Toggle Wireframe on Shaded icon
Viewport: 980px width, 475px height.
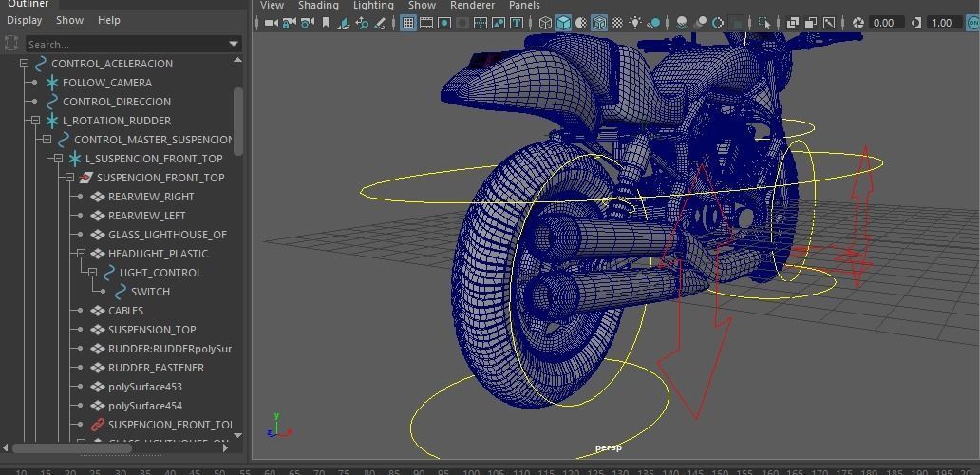(x=599, y=23)
